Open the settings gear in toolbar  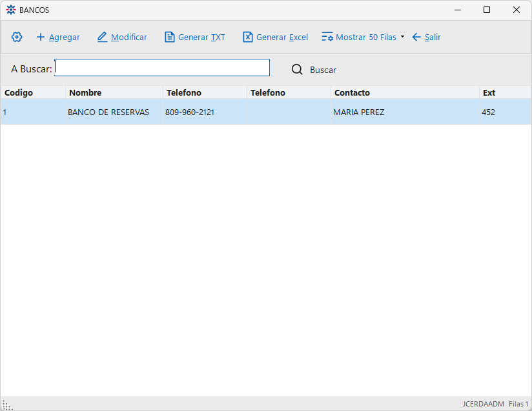[17, 37]
